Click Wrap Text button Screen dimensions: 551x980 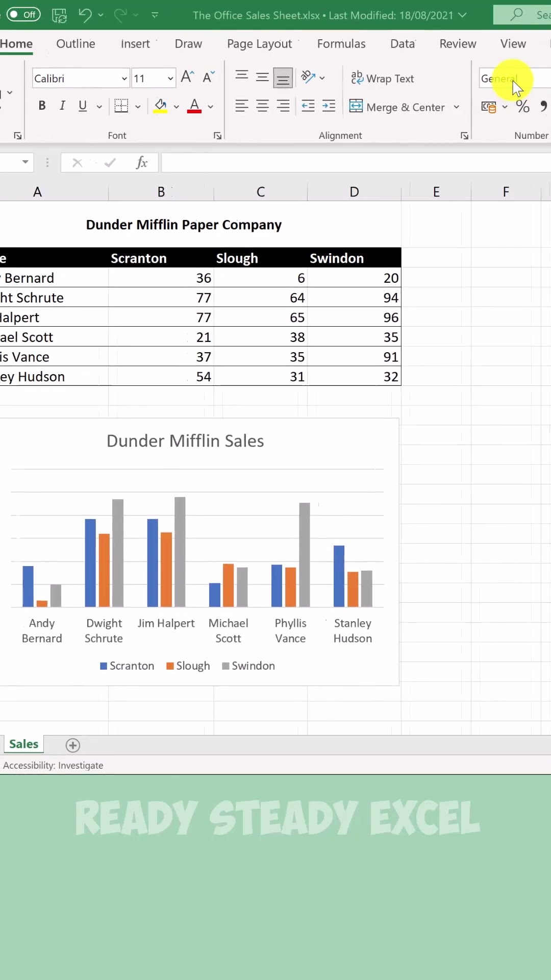coord(382,78)
